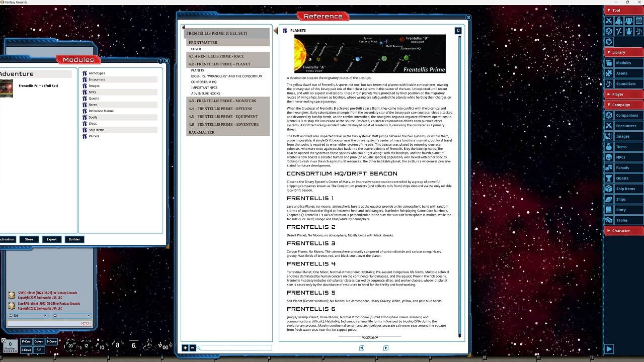The image size is (644, 362).
Task: Open the Ships planet icon
Action: pos(609,199)
